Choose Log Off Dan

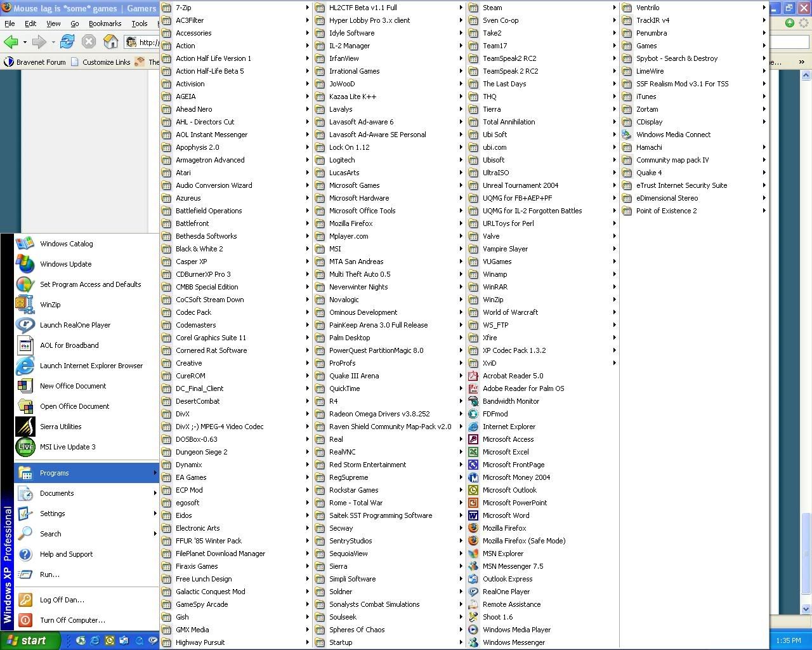[x=86, y=600]
